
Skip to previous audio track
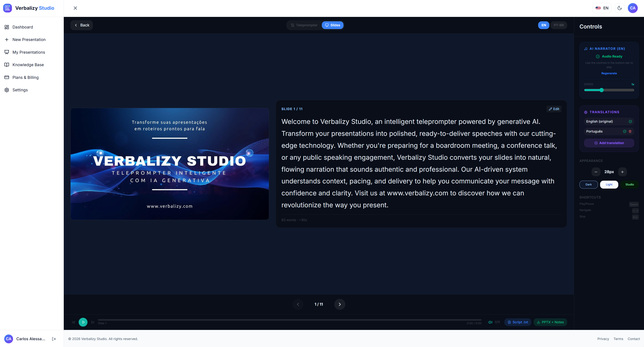click(x=74, y=322)
